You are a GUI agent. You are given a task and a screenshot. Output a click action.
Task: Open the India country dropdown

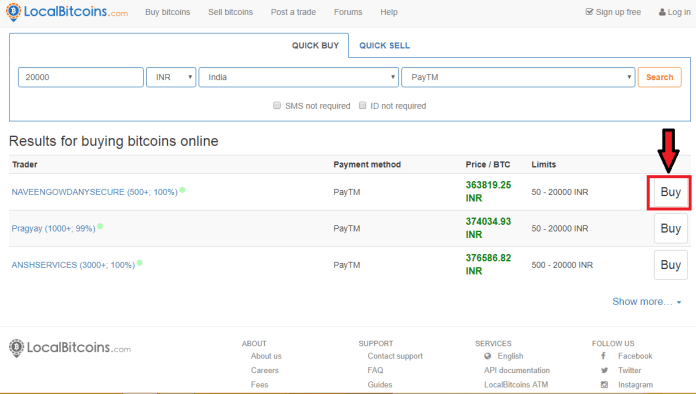pos(298,77)
